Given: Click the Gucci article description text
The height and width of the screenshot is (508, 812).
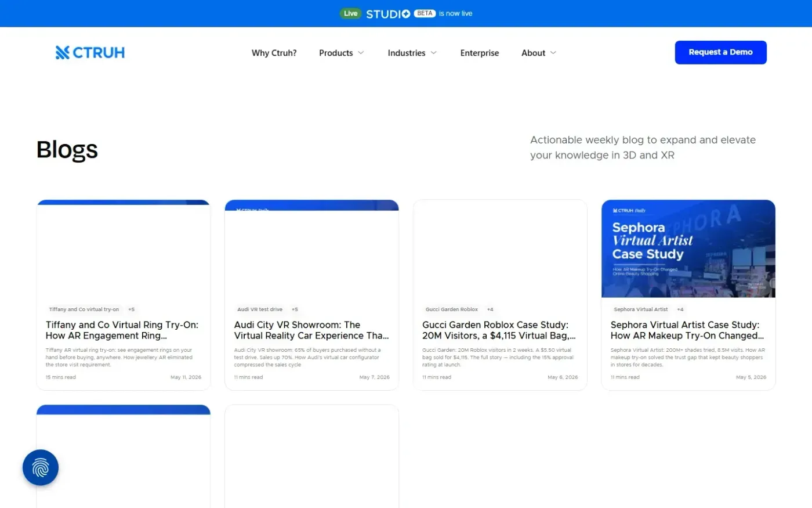Looking at the screenshot, I should (x=498, y=358).
